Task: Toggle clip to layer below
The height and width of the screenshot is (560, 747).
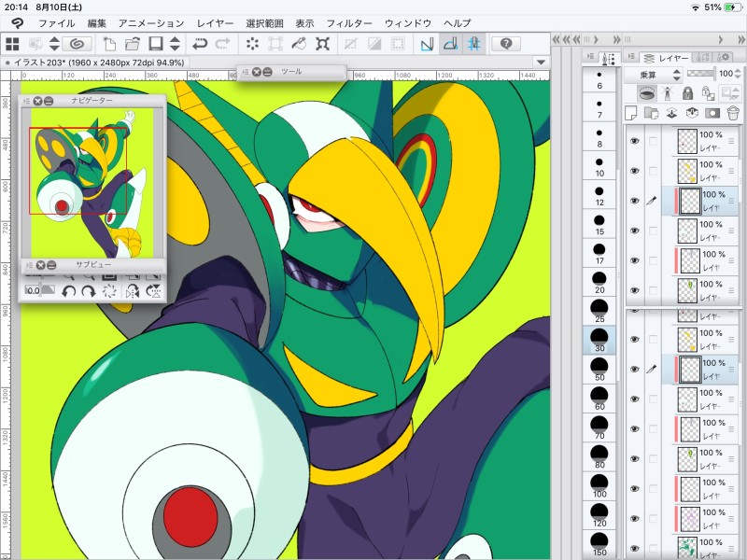Action: coord(646,92)
